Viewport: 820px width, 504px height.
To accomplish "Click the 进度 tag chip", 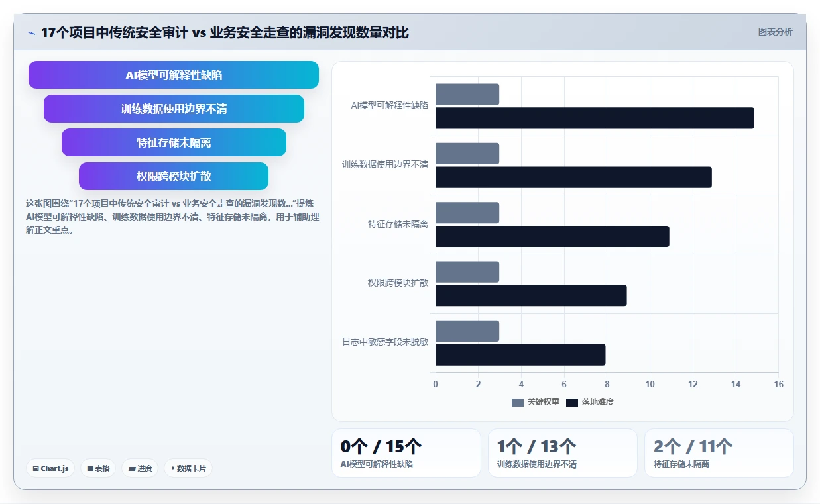I will coord(140,468).
